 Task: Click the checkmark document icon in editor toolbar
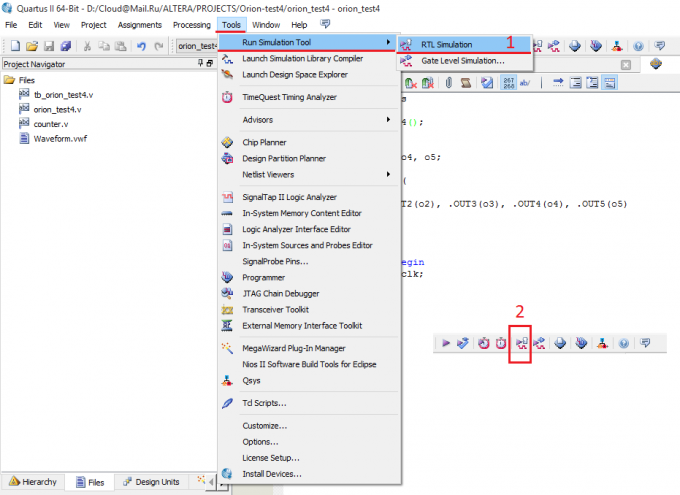pyautogui.click(x=487, y=82)
